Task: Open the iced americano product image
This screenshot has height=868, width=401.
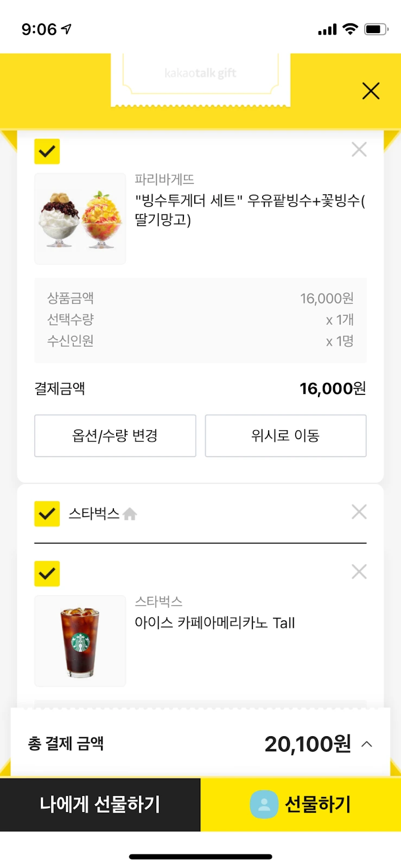Action: click(x=80, y=641)
